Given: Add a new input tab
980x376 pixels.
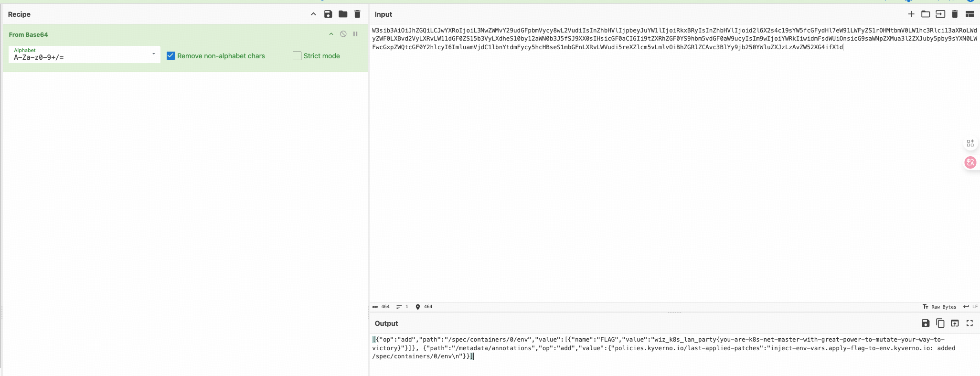Looking at the screenshot, I should 911,14.
